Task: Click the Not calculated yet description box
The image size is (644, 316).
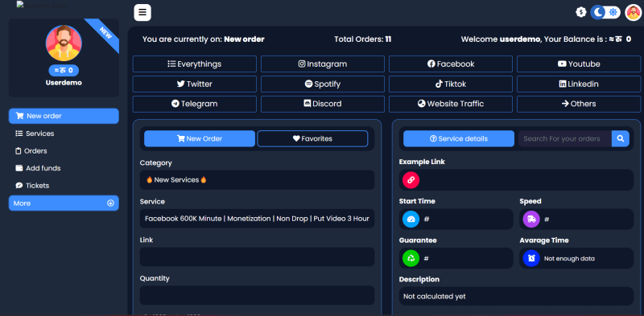Action: pos(516,297)
